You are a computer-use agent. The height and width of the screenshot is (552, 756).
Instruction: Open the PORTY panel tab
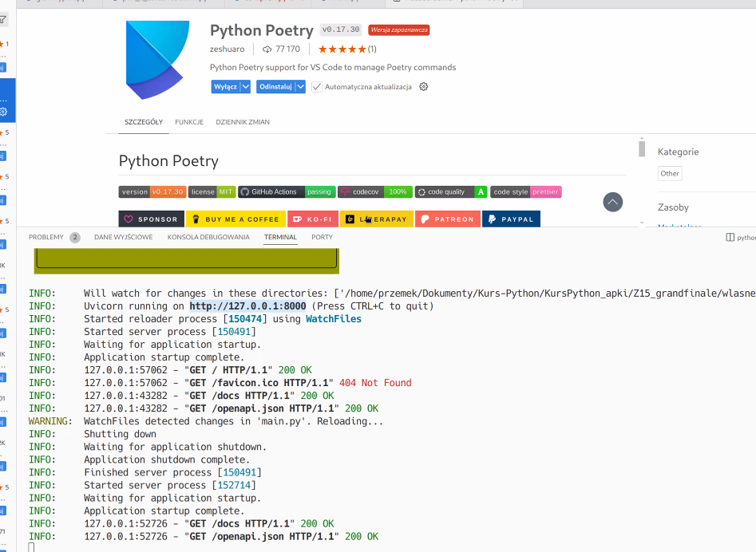(322, 237)
